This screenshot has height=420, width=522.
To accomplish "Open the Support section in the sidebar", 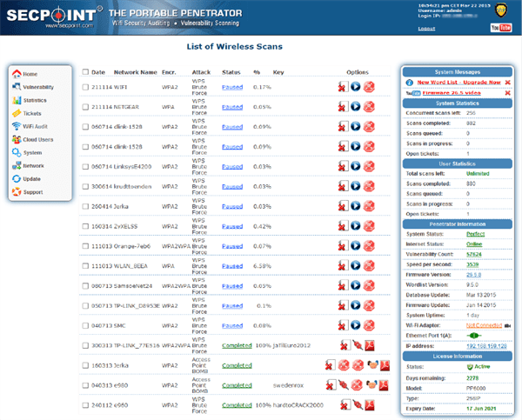I will pos(32,191).
